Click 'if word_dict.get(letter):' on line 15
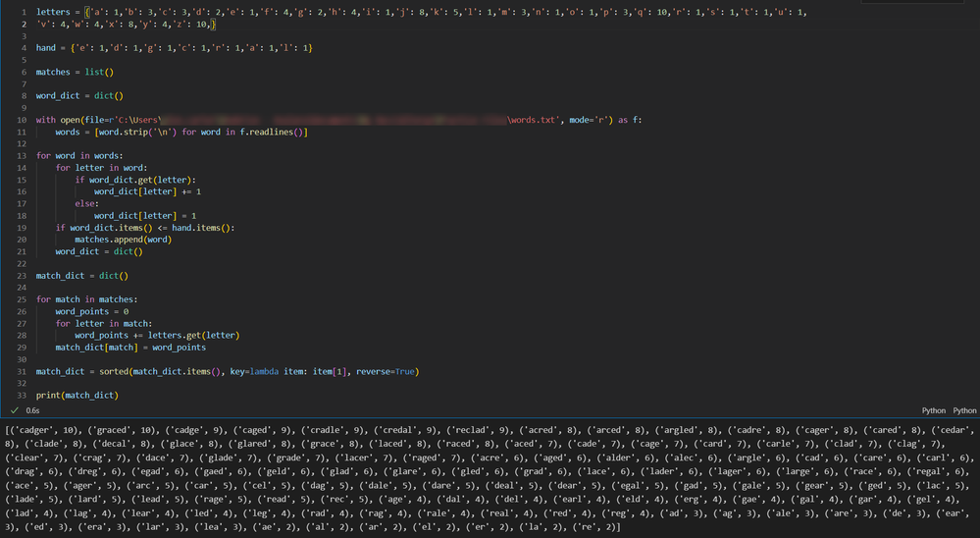This screenshot has width=980, height=538. pos(135,180)
